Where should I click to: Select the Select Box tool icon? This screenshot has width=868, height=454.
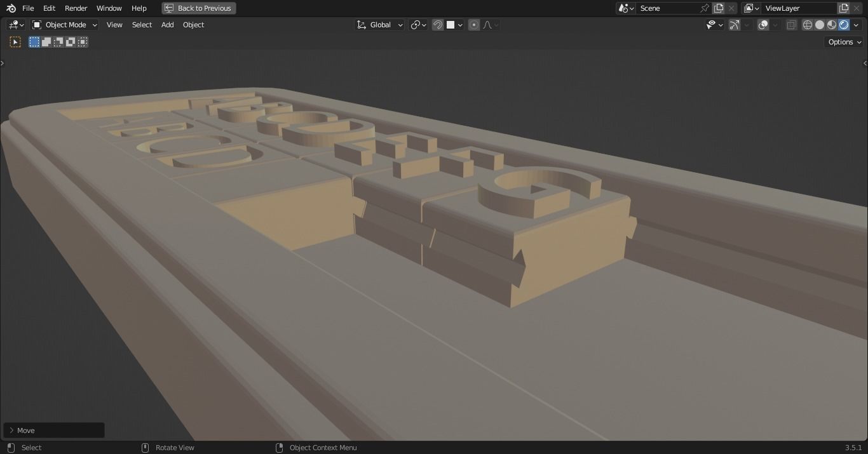(x=15, y=42)
